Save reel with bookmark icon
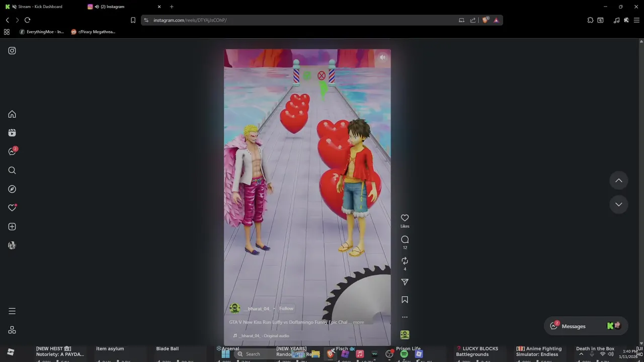The height and width of the screenshot is (362, 644). click(405, 300)
